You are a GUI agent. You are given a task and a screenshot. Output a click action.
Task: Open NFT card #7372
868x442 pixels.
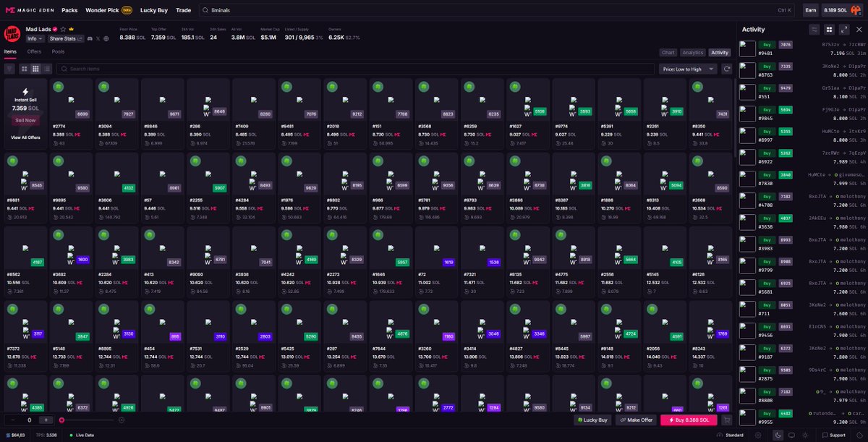(x=25, y=336)
